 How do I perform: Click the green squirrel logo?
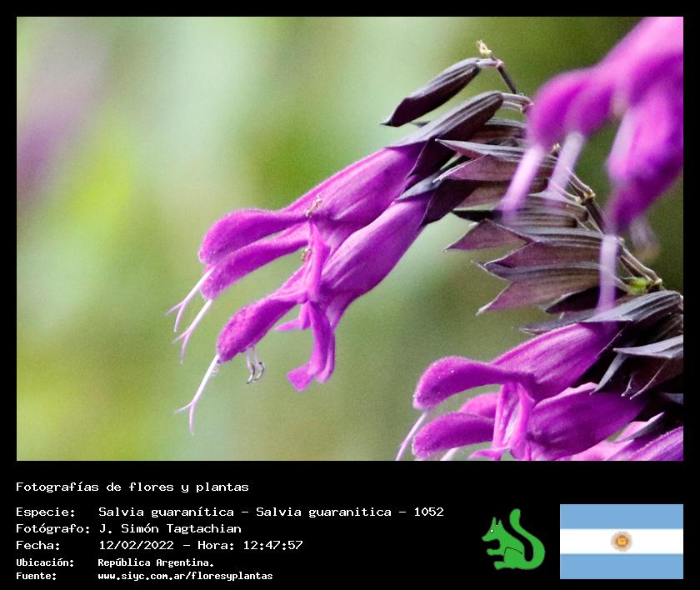tap(512, 540)
